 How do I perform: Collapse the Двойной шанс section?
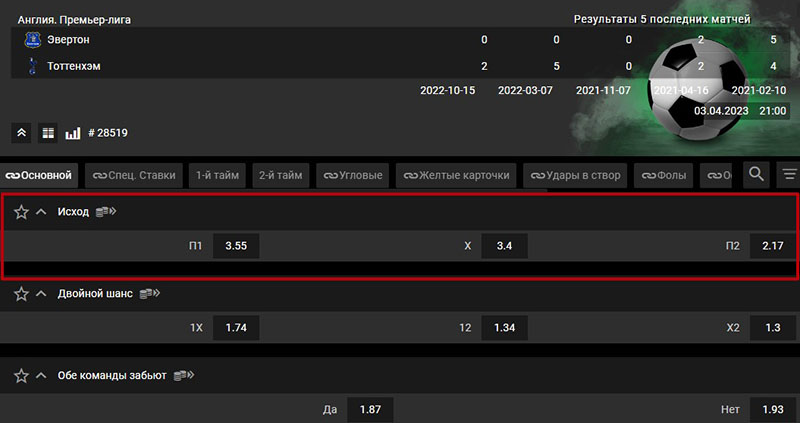41,294
